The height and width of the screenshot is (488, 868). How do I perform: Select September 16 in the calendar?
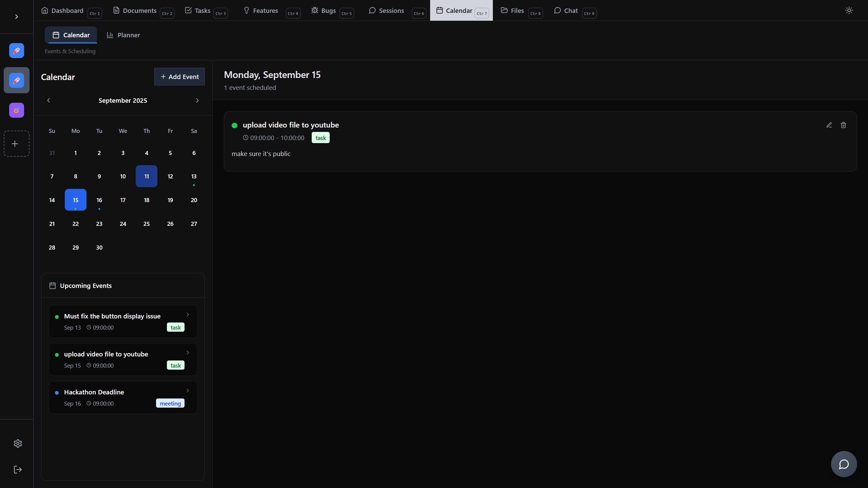[x=99, y=200]
